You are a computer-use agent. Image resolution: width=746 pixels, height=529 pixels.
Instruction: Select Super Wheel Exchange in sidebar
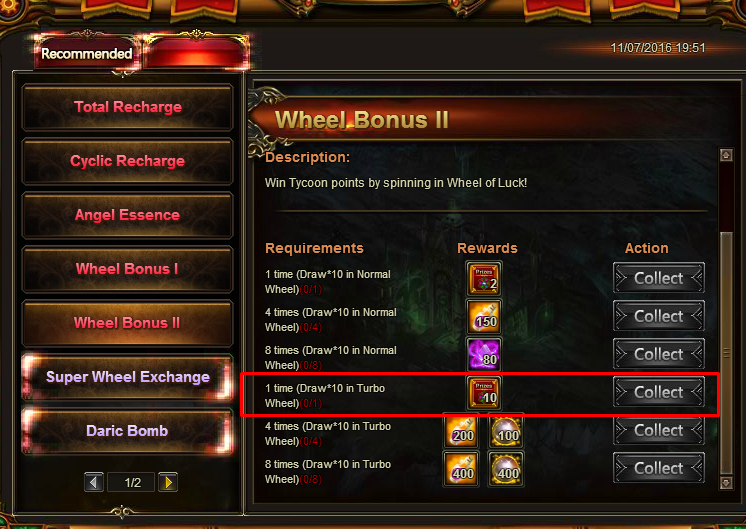(x=128, y=377)
